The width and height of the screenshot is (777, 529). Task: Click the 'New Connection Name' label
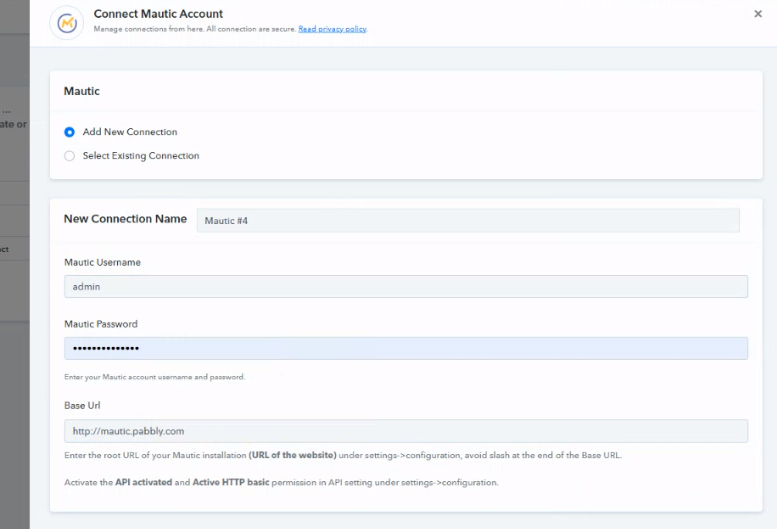point(125,219)
